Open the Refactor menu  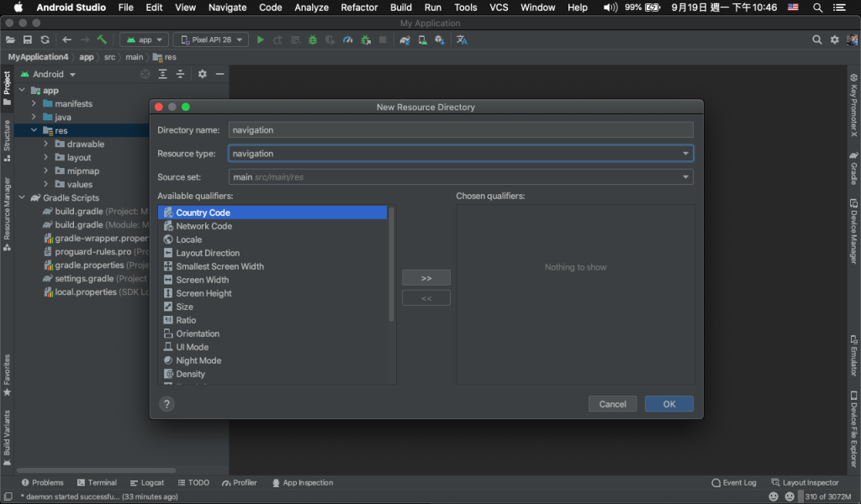pos(359,8)
